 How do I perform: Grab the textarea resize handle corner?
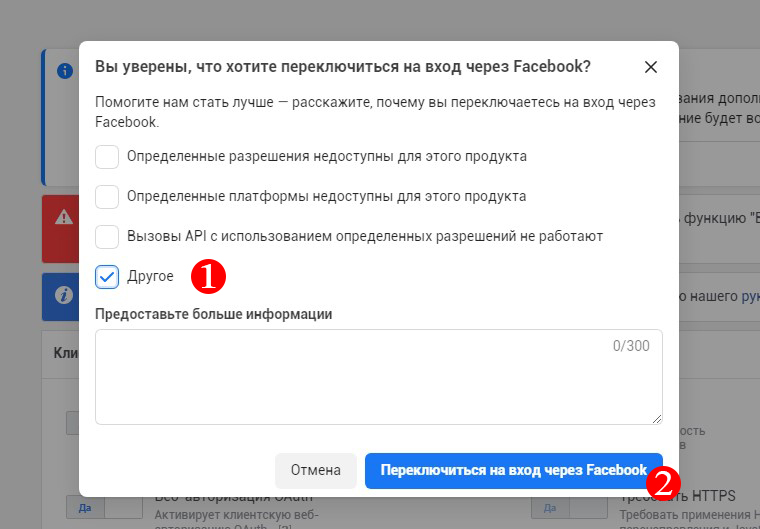(657, 419)
